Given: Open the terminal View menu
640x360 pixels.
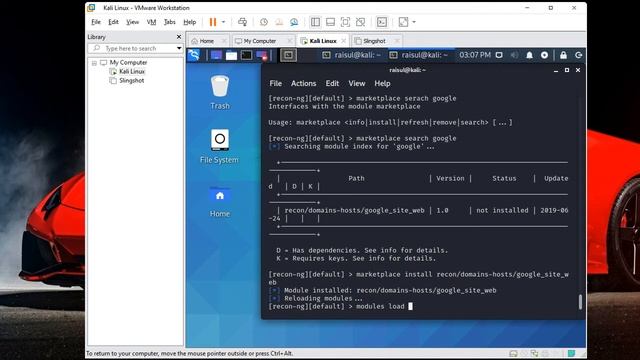Looking at the screenshot, I should (357, 83).
